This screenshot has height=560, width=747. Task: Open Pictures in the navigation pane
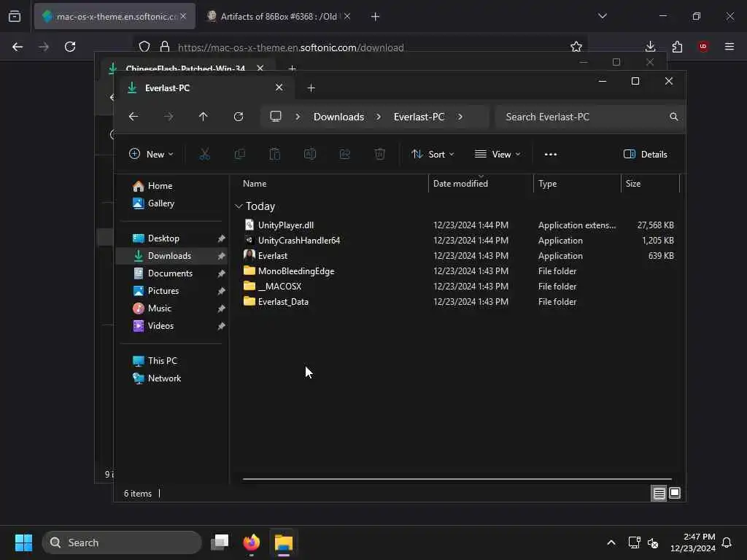coord(171,291)
